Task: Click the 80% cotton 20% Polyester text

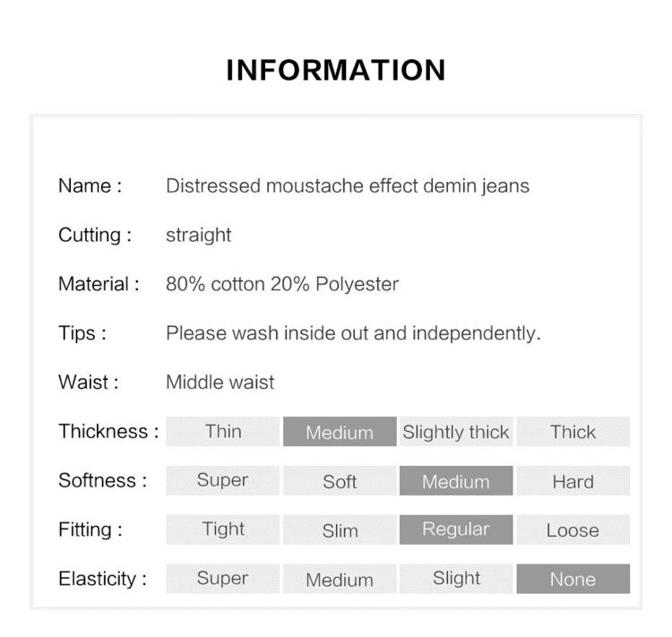Action: (x=282, y=284)
